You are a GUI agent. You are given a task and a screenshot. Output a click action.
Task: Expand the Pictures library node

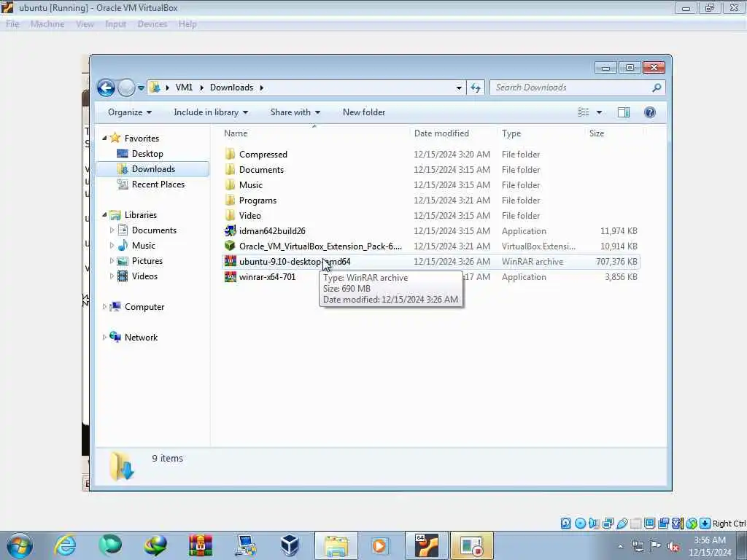[x=112, y=261]
